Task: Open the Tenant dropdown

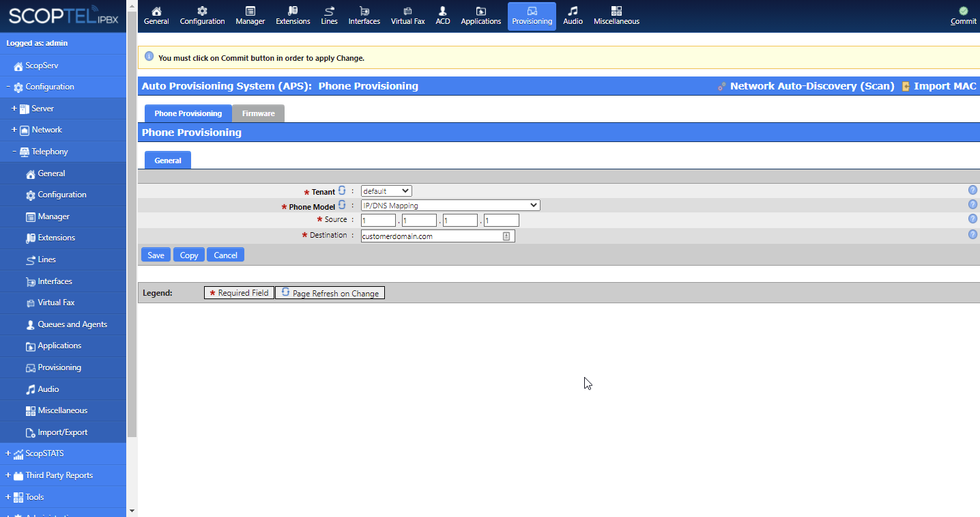Action: (x=386, y=191)
